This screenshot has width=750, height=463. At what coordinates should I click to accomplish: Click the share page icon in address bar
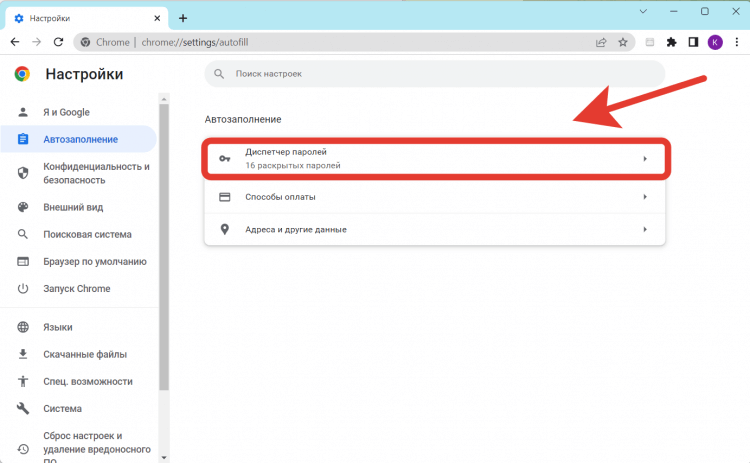pos(601,42)
